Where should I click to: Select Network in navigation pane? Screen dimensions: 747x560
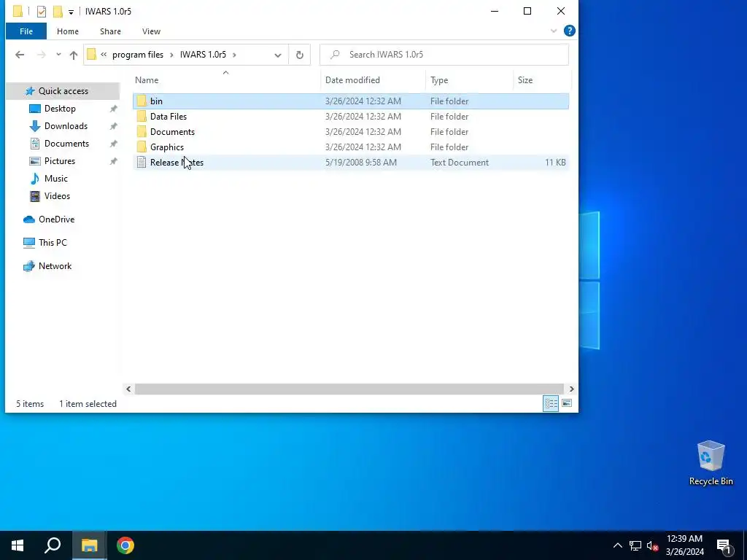tap(55, 266)
